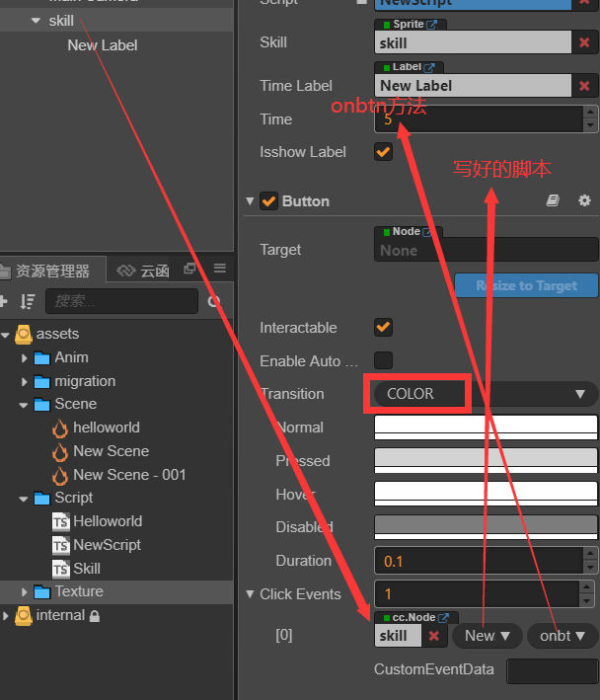Click the Label type link icon

(429, 67)
